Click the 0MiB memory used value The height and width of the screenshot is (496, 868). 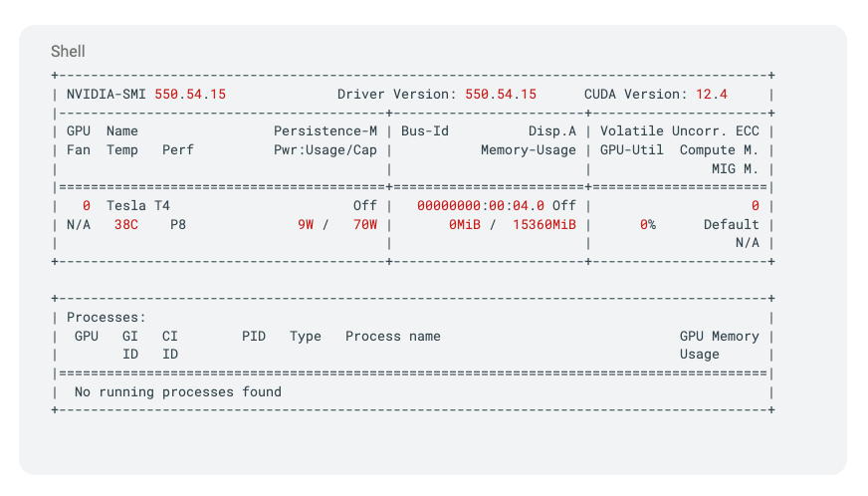coord(464,225)
